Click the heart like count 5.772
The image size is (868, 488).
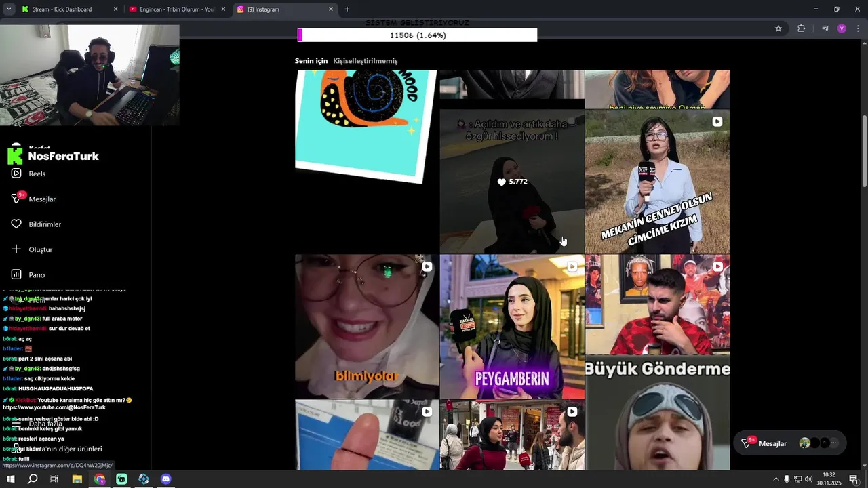coord(512,182)
